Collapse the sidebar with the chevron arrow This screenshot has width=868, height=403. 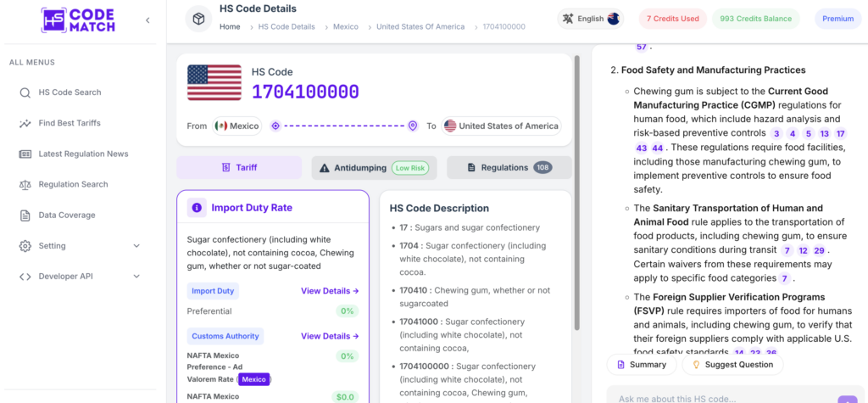pos(147,20)
